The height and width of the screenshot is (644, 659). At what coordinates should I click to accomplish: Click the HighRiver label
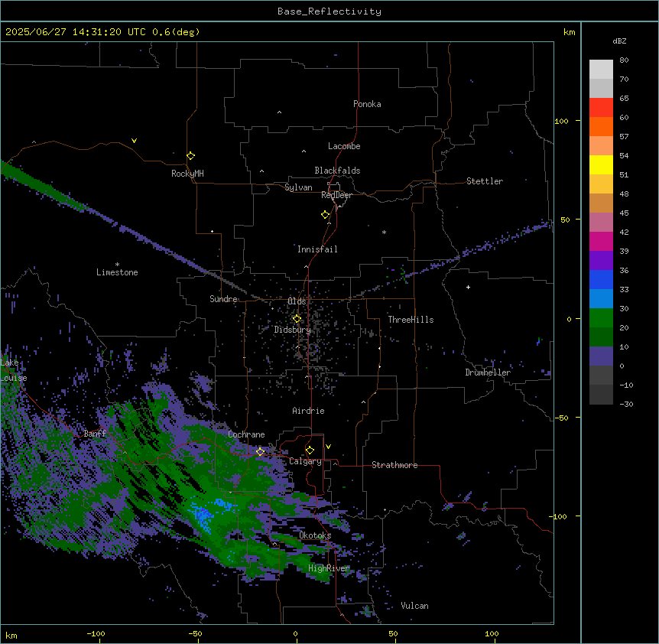pyautogui.click(x=329, y=568)
